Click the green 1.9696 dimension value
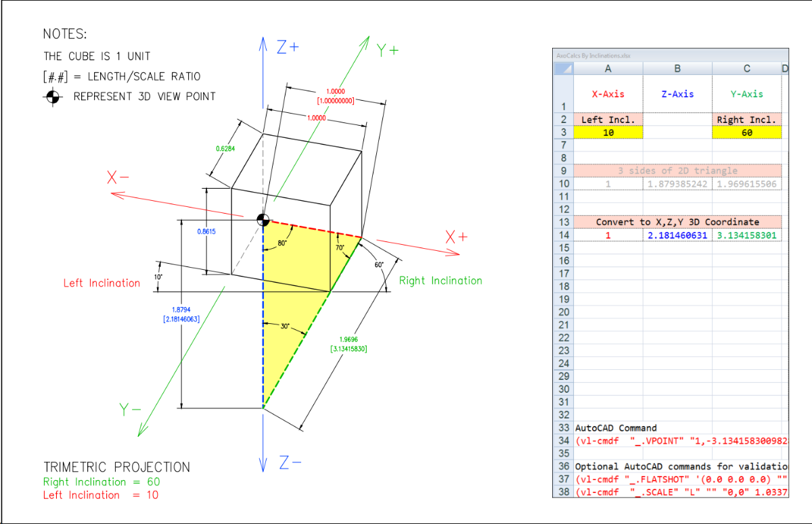Screen dimensions: 812x524 tap(349, 339)
